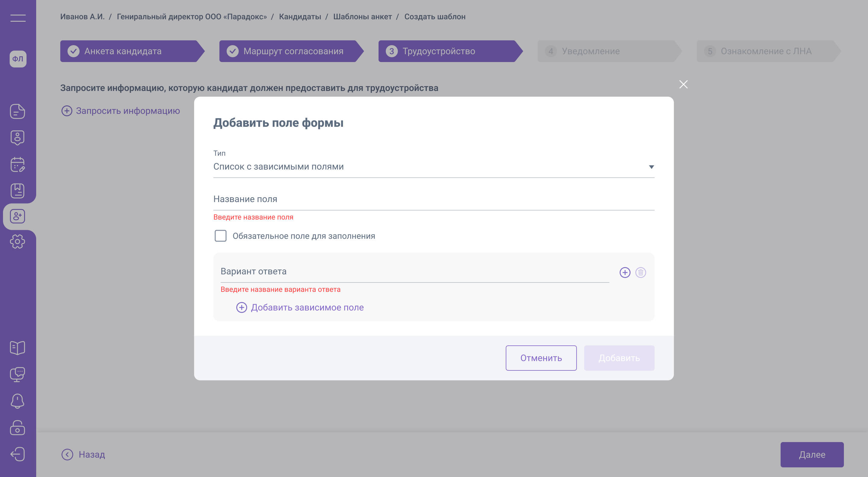Close the dialog with X button
Viewport: 868px width, 477px height.
tap(683, 84)
